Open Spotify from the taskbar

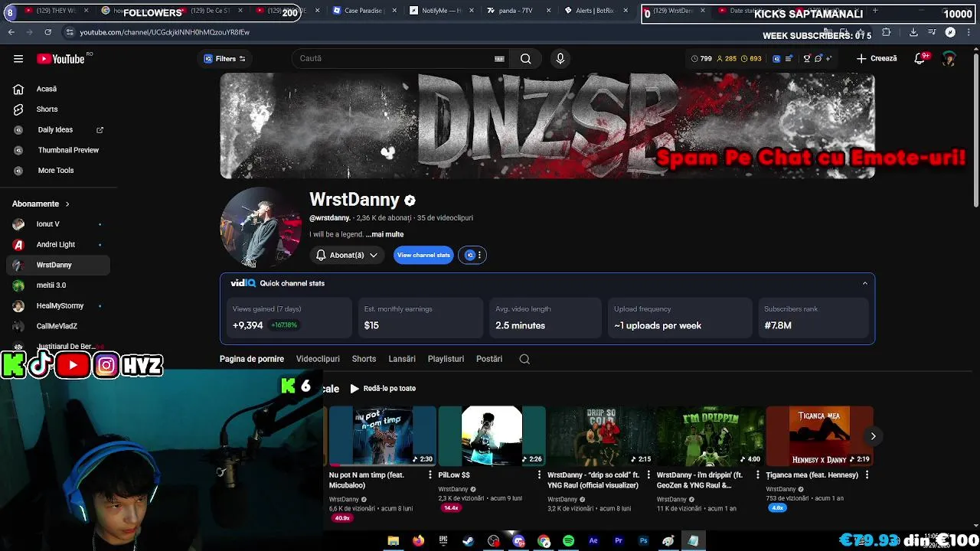568,541
